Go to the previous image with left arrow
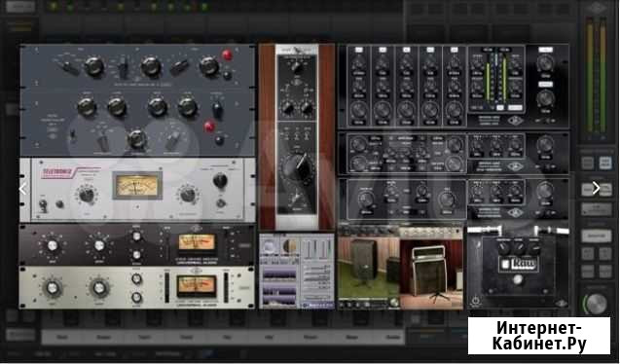Viewport: 620px width, 364px height. [x=22, y=189]
